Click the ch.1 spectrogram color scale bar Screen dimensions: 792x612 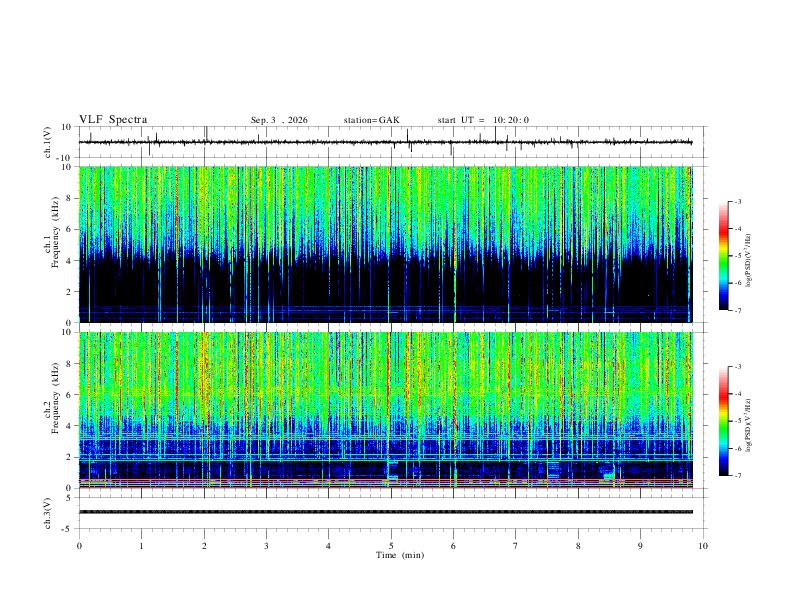click(723, 256)
